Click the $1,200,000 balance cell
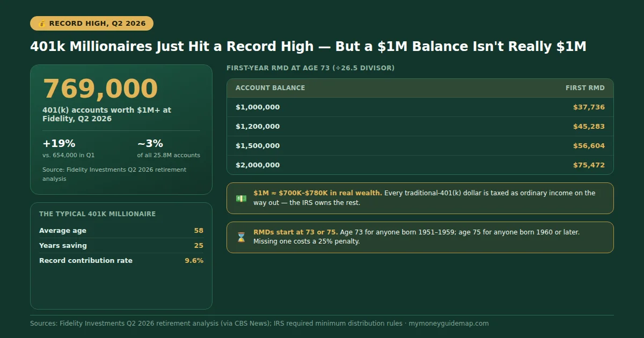This screenshot has width=644, height=338. click(x=258, y=127)
